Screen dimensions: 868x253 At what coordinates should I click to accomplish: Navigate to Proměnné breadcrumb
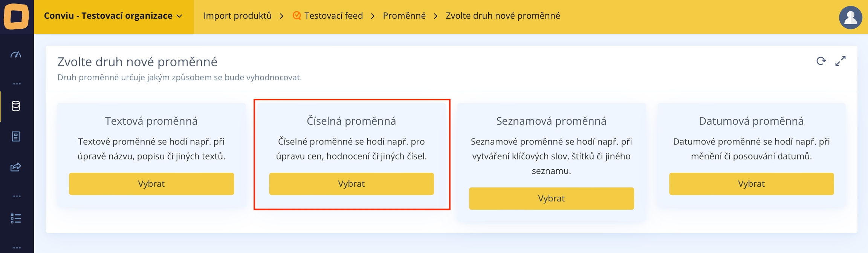404,16
